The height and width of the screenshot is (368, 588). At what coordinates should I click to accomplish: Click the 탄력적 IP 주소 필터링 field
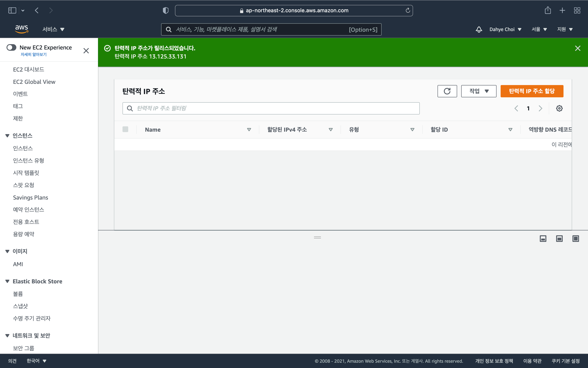point(271,108)
